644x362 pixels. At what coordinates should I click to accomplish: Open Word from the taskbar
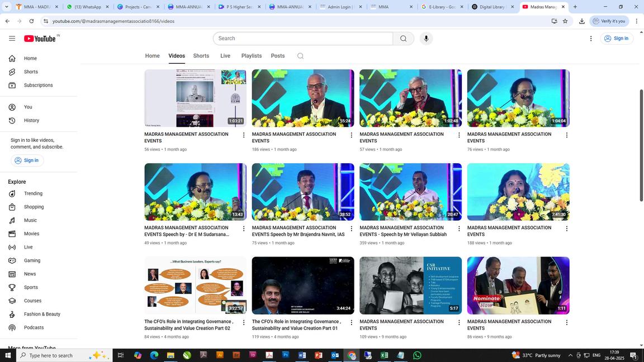coord(302,355)
